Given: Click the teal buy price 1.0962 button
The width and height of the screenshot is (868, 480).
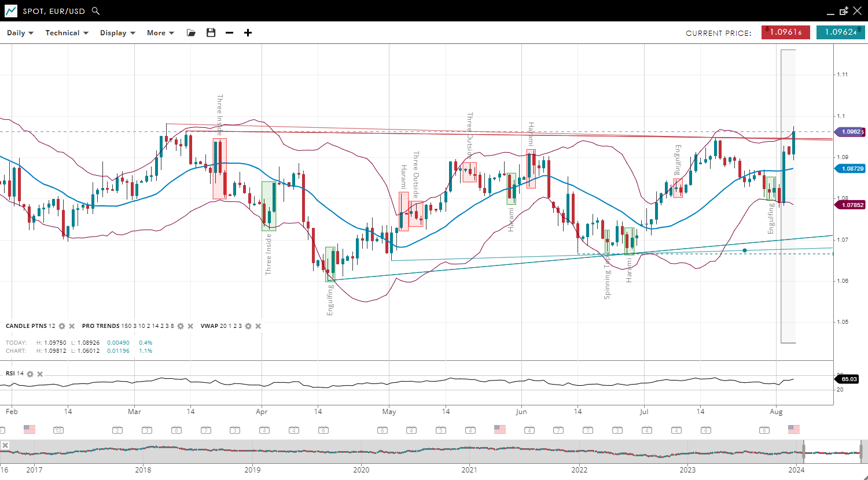Looking at the screenshot, I should point(840,32).
